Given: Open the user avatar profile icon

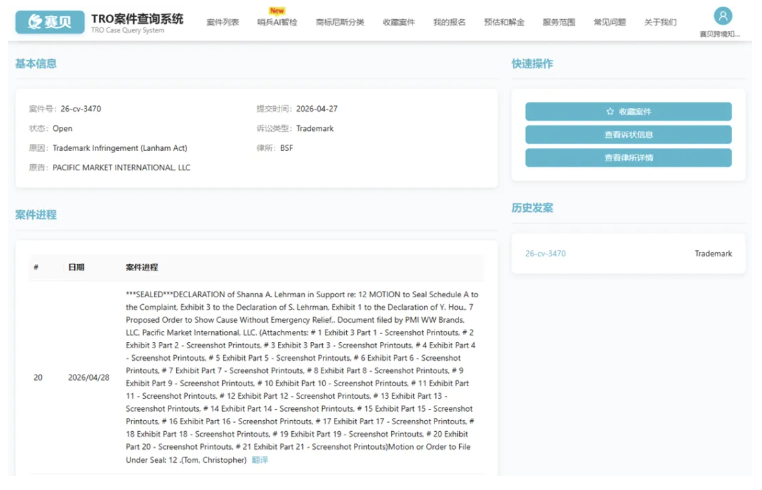Looking at the screenshot, I should tap(722, 16).
